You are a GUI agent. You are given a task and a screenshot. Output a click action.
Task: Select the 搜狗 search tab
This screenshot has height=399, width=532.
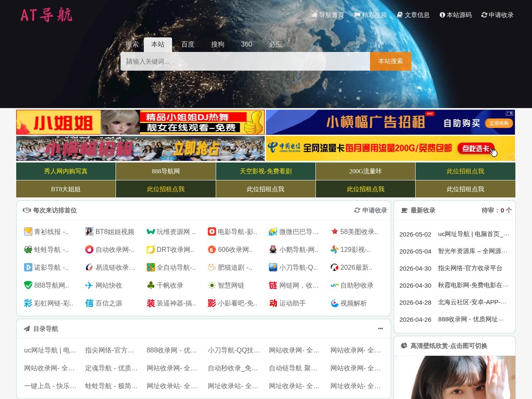point(218,44)
